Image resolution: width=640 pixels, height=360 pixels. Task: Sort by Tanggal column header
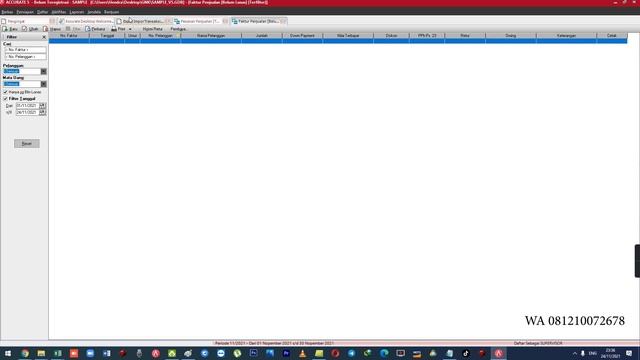(x=107, y=36)
